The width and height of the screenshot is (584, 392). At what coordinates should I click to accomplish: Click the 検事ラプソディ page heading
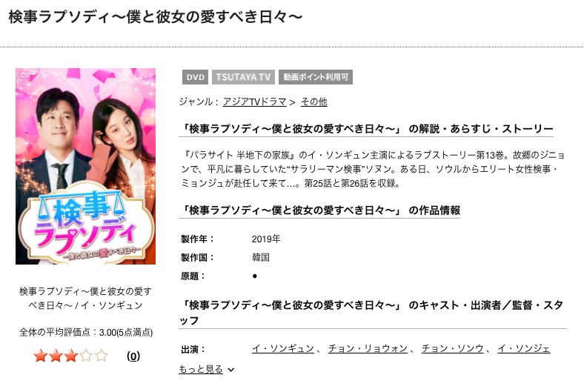[155, 17]
